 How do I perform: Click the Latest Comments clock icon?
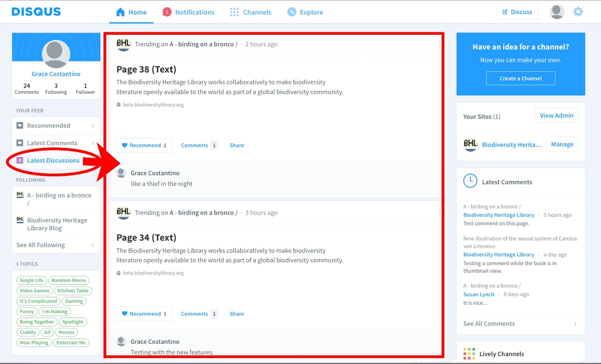coord(470,181)
